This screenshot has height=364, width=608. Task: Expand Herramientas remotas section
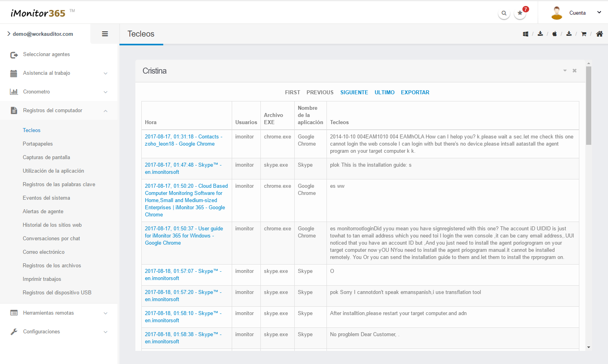[x=59, y=313]
